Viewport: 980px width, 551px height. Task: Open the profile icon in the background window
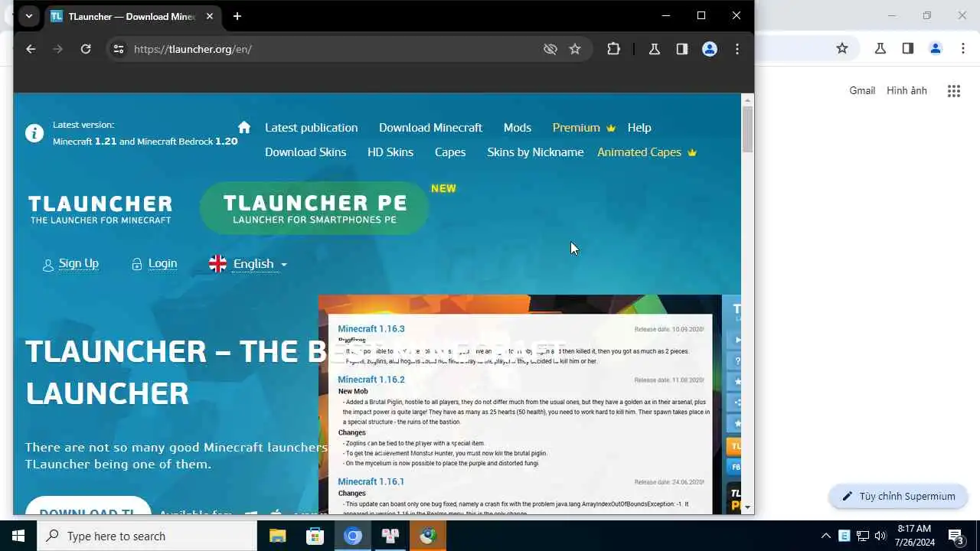point(936,48)
